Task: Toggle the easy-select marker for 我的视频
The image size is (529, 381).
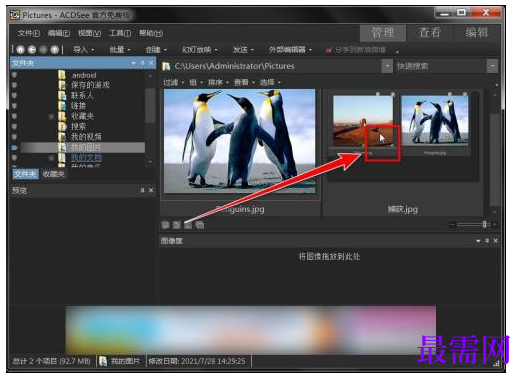Action: click(x=15, y=137)
